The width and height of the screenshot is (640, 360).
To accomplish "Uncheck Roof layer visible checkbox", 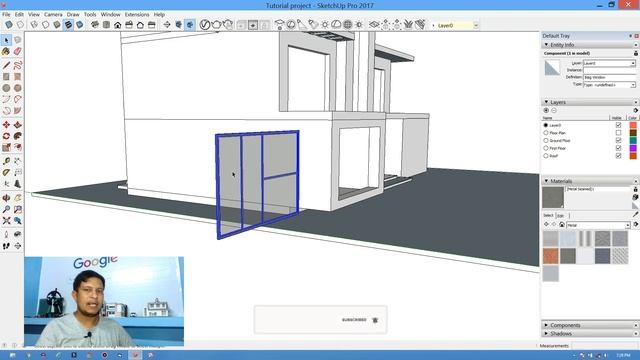I will point(618,156).
